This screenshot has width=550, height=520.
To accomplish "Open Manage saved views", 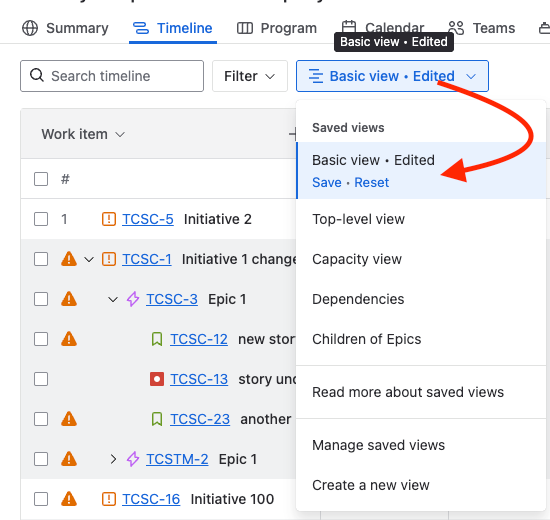I will tap(421, 445).
